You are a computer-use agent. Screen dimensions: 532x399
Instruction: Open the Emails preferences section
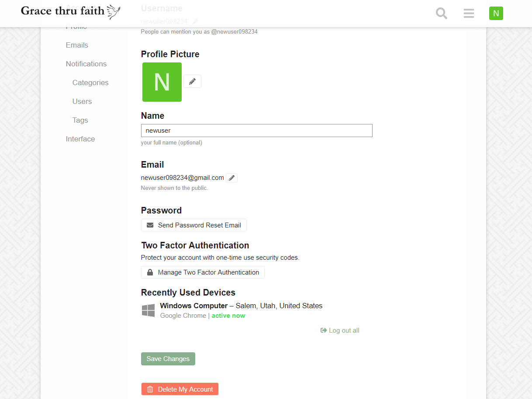pyautogui.click(x=77, y=45)
